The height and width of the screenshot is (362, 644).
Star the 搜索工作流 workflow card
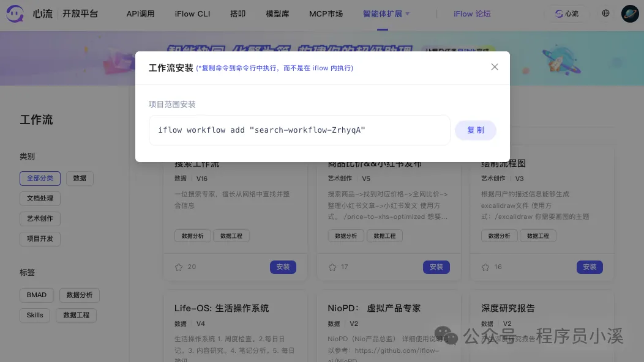(178, 267)
